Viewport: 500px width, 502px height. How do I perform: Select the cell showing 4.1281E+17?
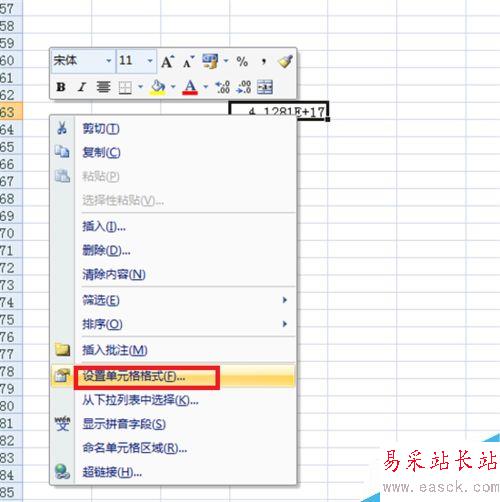coord(279,111)
